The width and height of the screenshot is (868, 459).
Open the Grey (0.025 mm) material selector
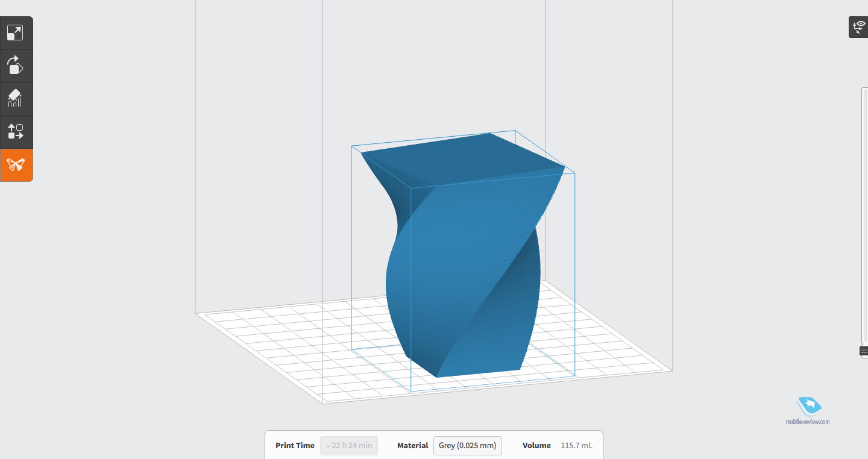(x=468, y=446)
